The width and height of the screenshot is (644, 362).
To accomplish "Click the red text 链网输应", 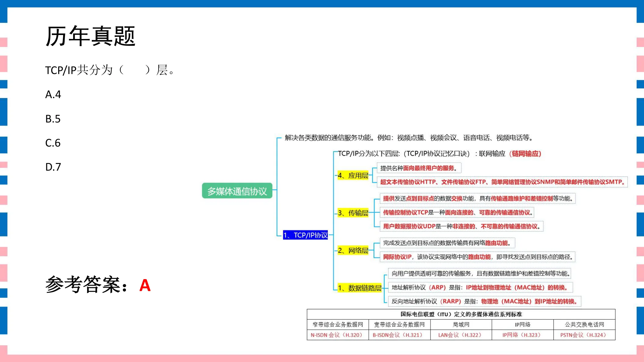I will tap(525, 154).
